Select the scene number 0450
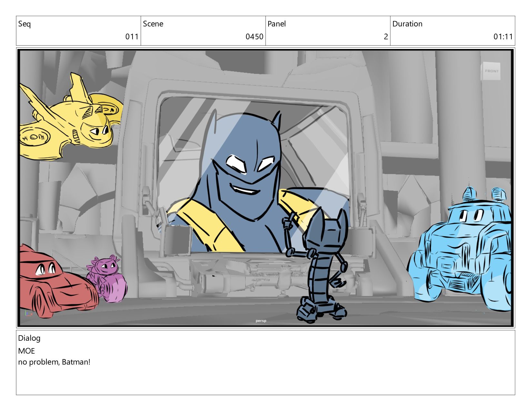Image resolution: width=532 pixels, height=411 pixels. (254, 37)
